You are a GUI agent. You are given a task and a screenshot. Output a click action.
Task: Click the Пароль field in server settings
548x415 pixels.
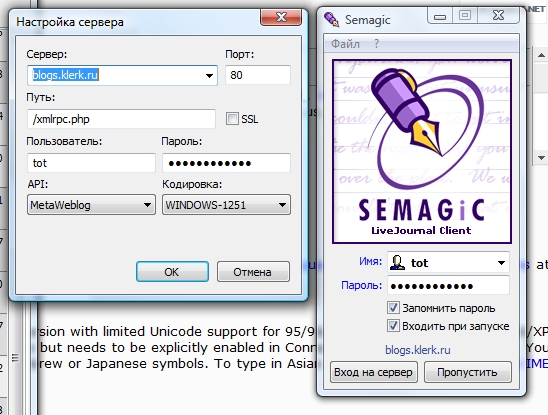[226, 163]
